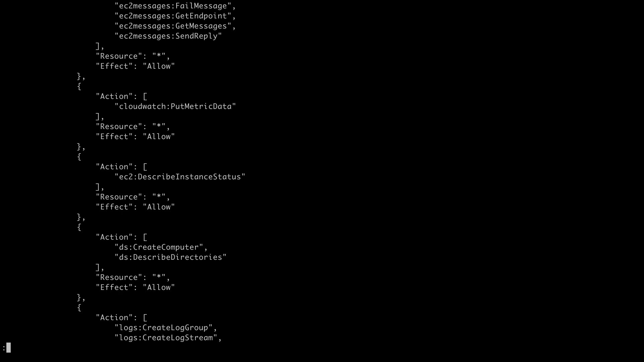644x362 pixels.
Task: Click on "ds:CreateComputer" entry
Action: [161, 247]
